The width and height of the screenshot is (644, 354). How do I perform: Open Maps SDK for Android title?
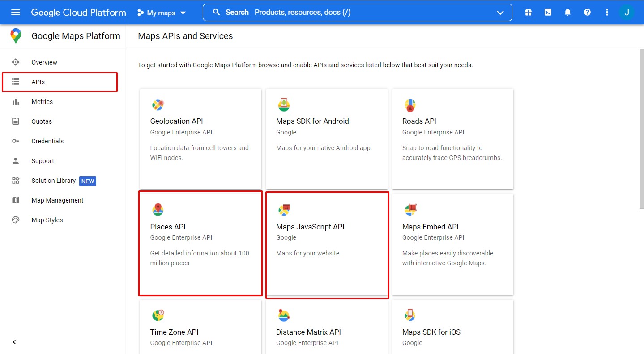[312, 121]
